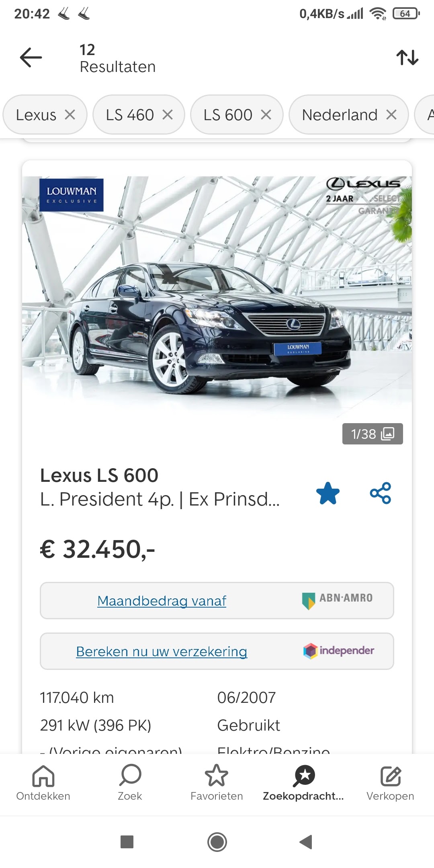
Task: Open sort options with the up-down arrows icon
Action: tap(407, 57)
